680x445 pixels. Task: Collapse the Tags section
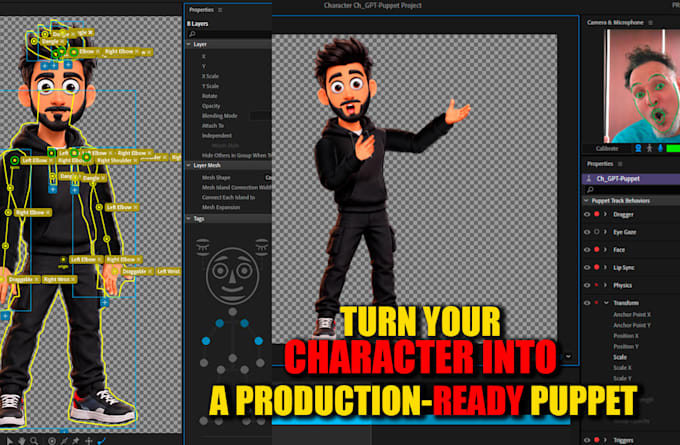(189, 219)
